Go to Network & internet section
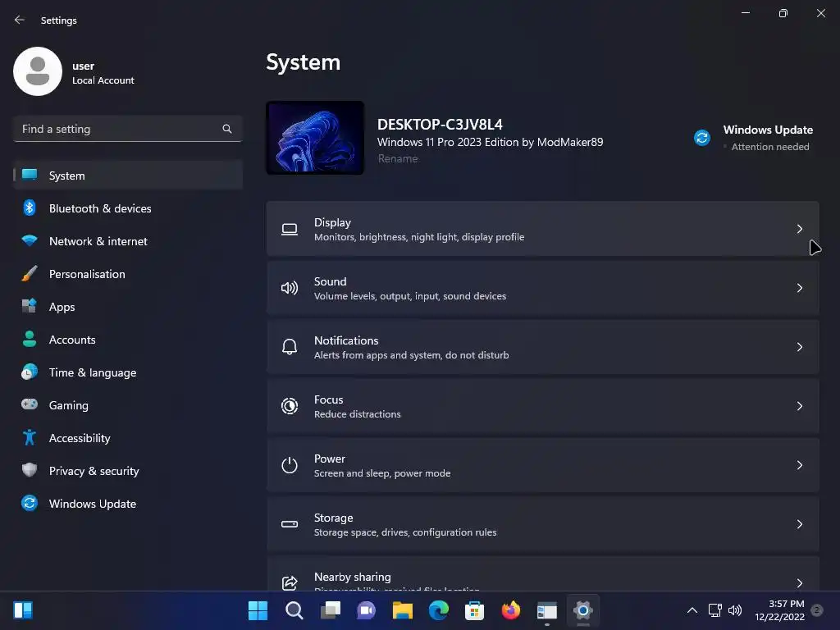Image resolution: width=840 pixels, height=630 pixels. (x=127, y=241)
